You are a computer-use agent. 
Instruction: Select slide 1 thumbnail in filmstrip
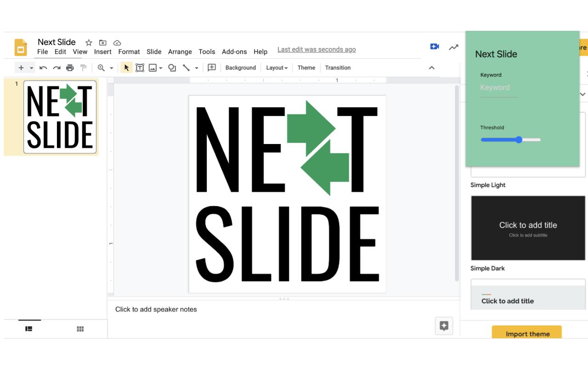coord(60,117)
